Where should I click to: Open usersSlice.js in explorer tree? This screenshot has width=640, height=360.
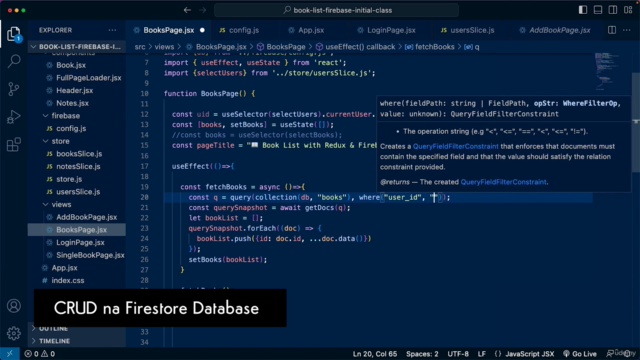(x=78, y=192)
